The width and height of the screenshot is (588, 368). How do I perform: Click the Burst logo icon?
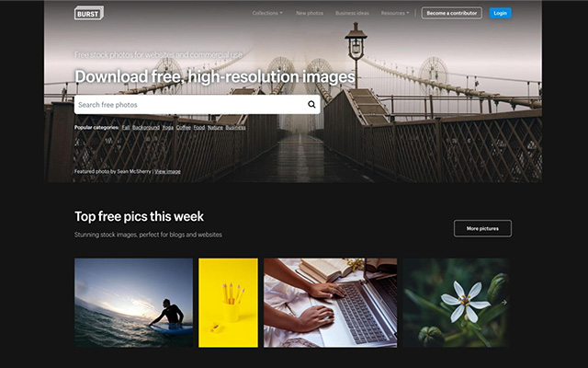89,13
